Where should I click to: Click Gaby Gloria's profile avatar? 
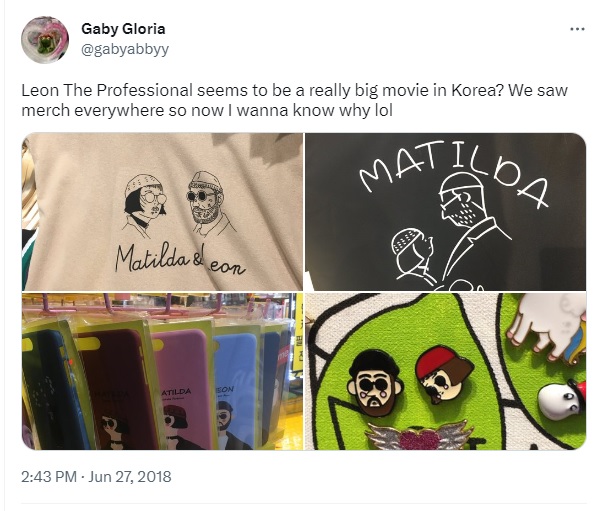(x=45, y=40)
